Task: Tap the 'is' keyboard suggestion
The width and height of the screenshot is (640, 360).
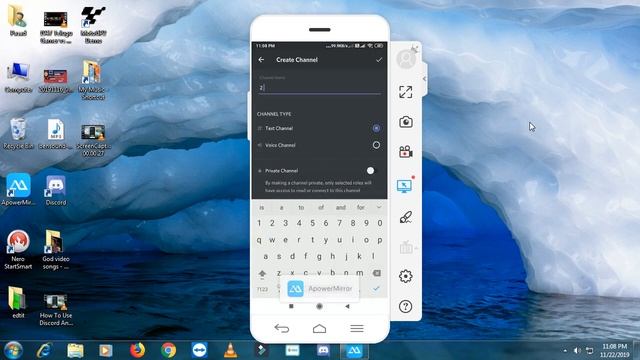Action: (x=262, y=207)
